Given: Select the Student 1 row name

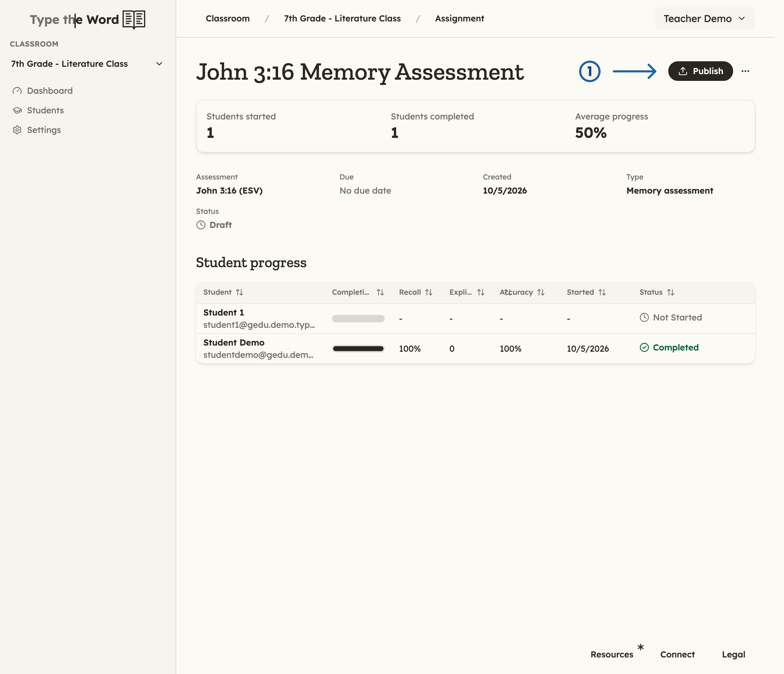Looking at the screenshot, I should (x=224, y=312).
